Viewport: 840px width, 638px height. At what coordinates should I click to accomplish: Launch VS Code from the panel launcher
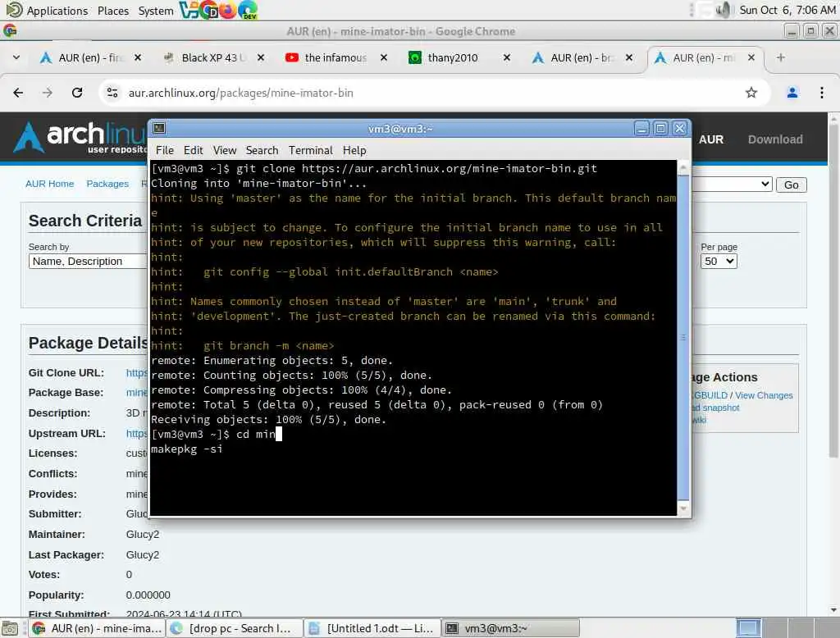coord(189,10)
